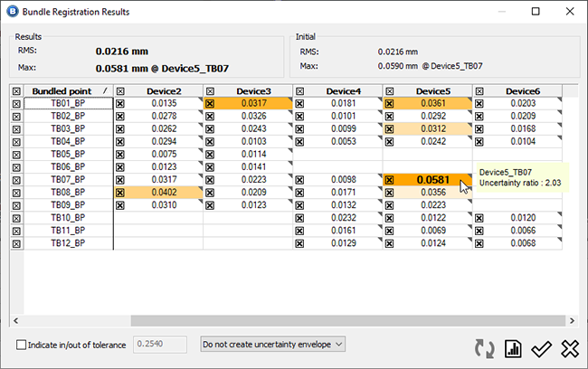Open the report chart icon
588x369 pixels.
pyautogui.click(x=513, y=347)
